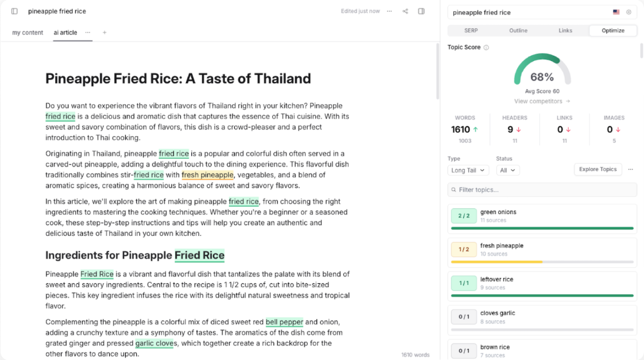Image resolution: width=644 pixels, height=360 pixels.
Task: Select the fresh pineapple topic card
Action: pyautogui.click(x=541, y=251)
